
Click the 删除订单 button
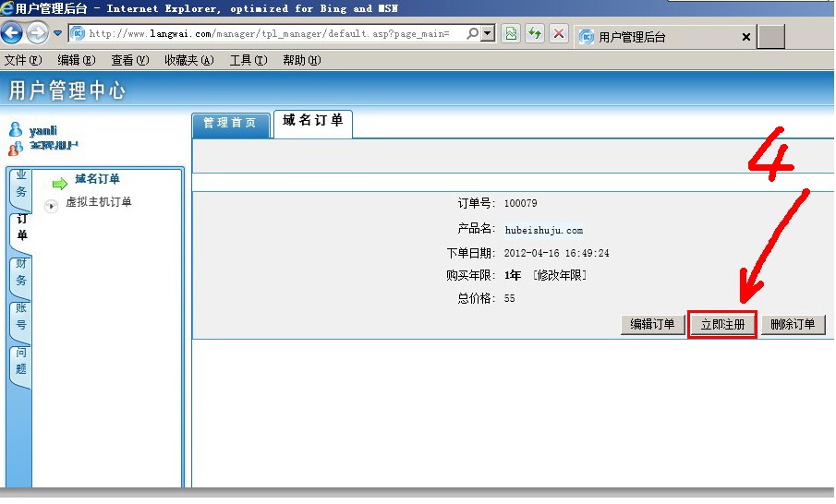793,325
